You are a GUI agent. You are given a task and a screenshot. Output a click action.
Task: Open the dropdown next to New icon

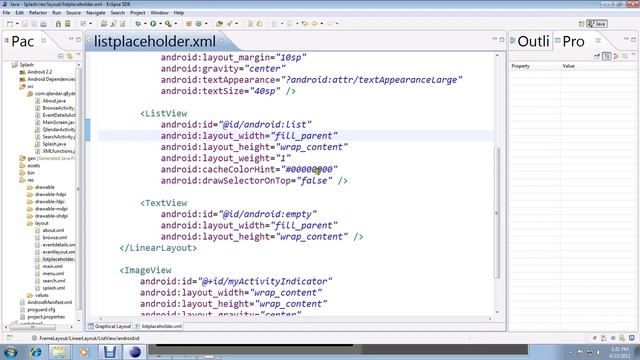pos(17,24)
